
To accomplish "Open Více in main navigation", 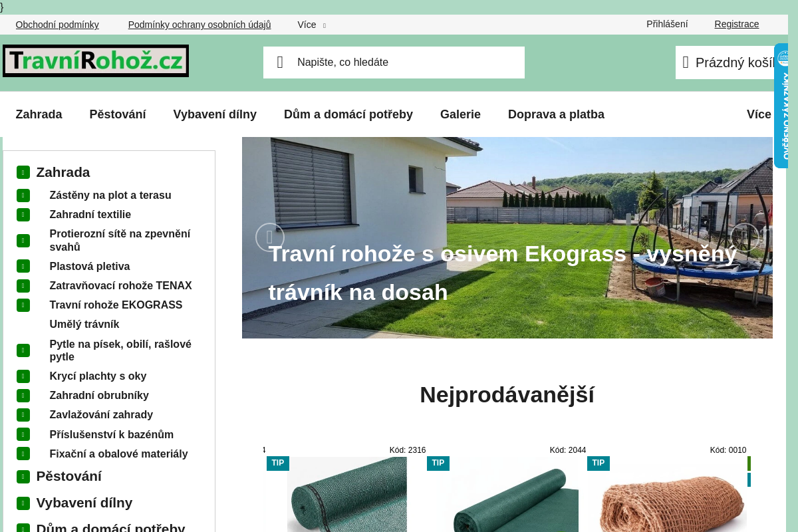I will click(759, 114).
